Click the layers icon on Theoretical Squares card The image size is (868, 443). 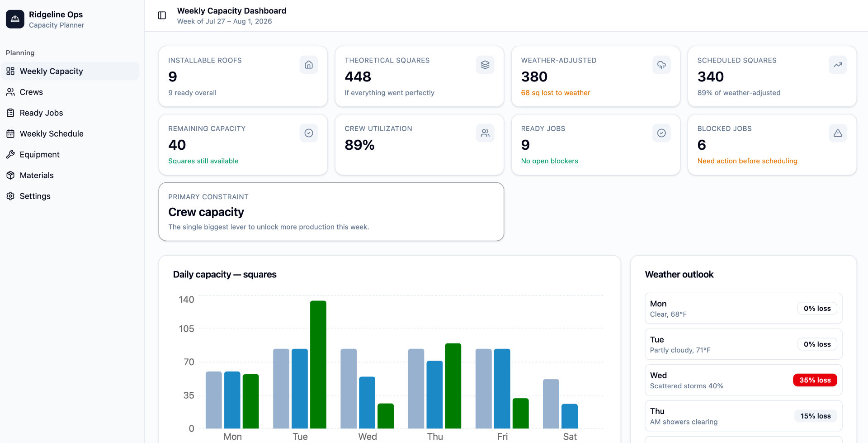click(x=485, y=65)
